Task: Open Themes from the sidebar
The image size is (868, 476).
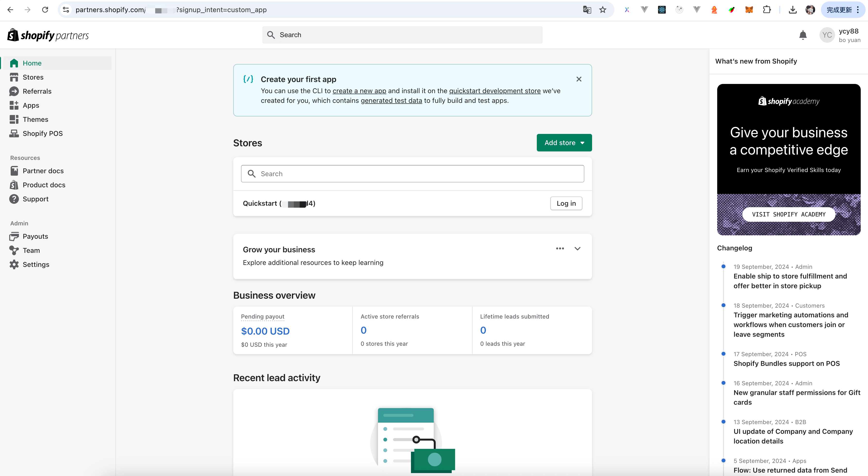Action: (x=35, y=119)
